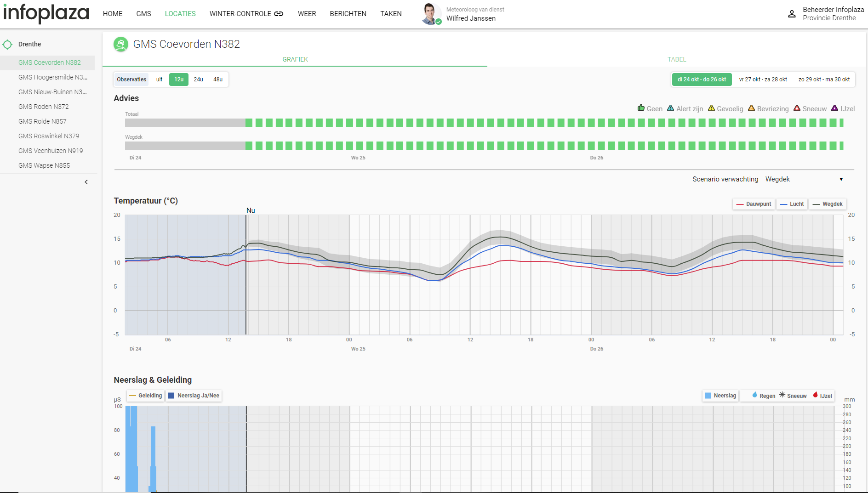The image size is (868, 493).
Task: Click Beheerder Infoplaza account name
Action: [833, 10]
